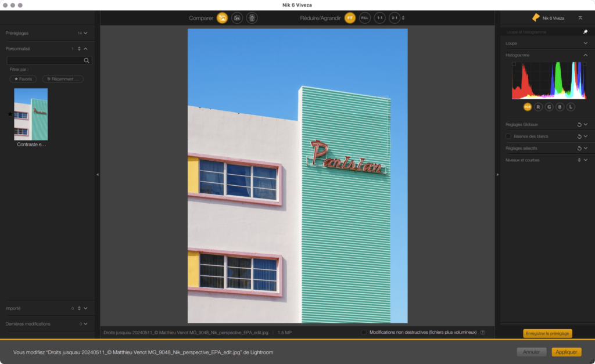Collapse the Histogramme section

(x=586, y=55)
